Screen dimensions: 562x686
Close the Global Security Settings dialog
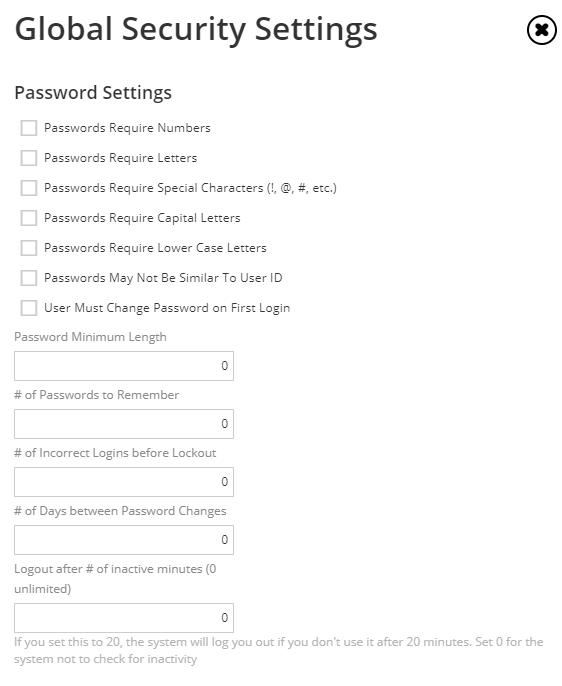(x=541, y=30)
